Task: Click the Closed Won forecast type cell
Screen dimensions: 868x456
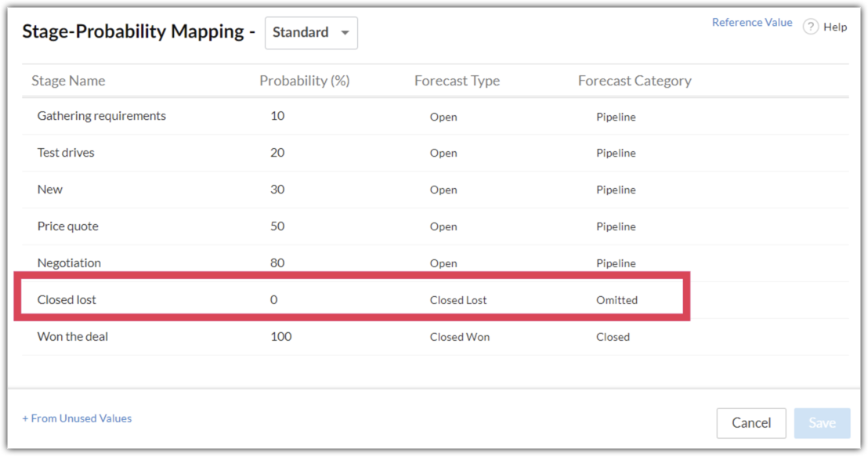Action: coord(460,337)
